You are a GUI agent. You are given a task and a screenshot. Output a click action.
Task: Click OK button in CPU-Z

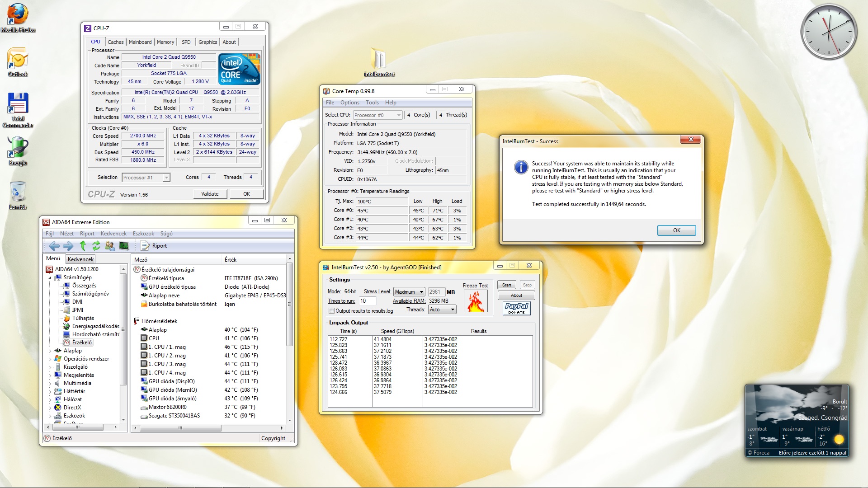(246, 194)
